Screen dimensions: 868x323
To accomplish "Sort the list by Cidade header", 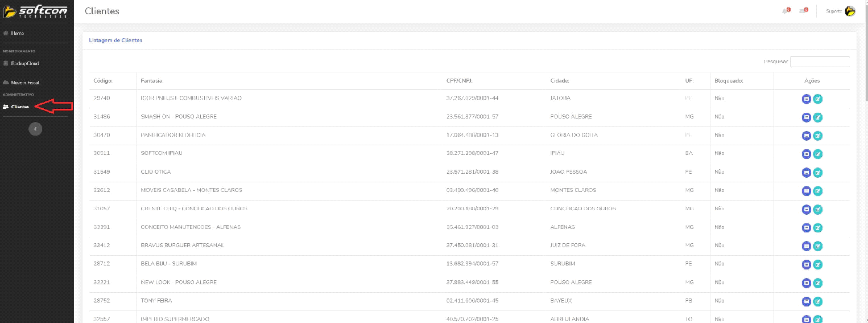I will (x=560, y=81).
